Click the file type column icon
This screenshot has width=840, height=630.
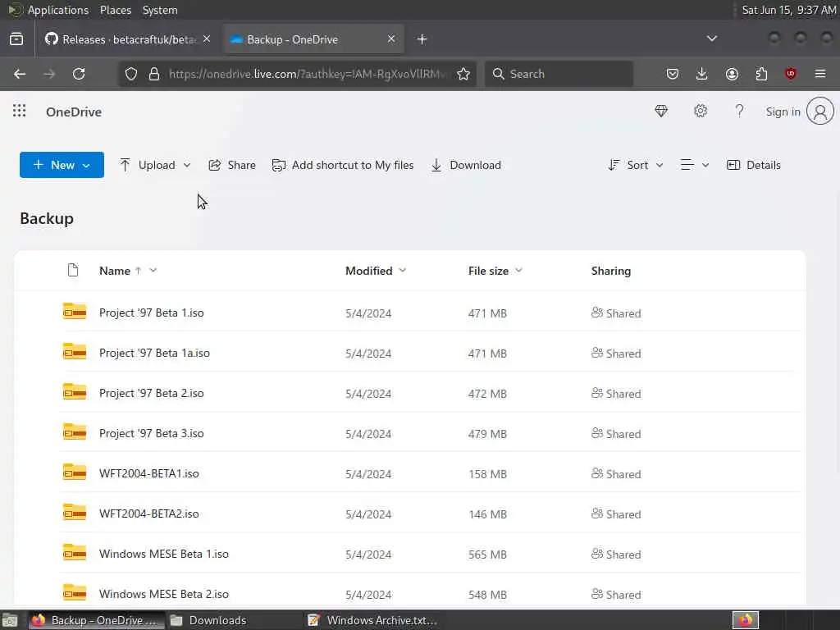(x=73, y=270)
